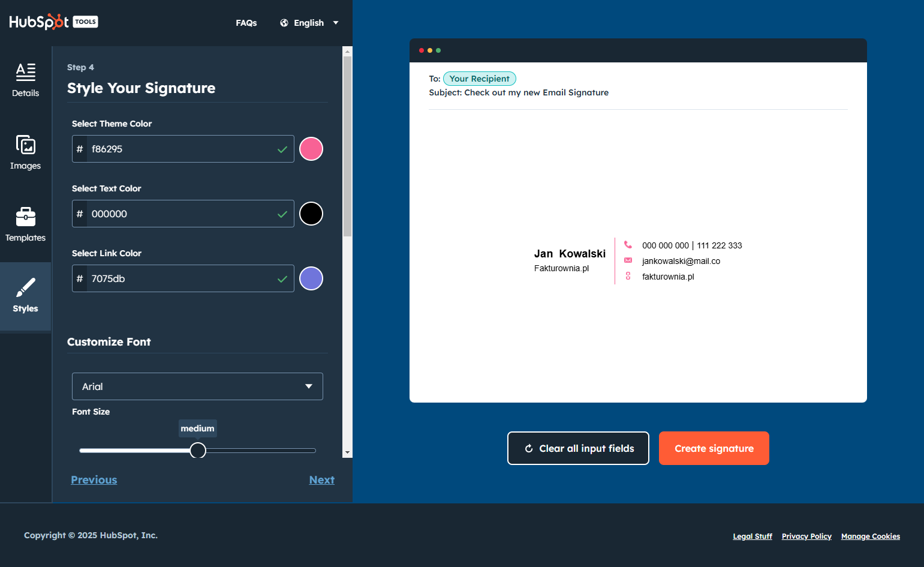The height and width of the screenshot is (567, 924).
Task: Click the Fakturownia.pl company text under name
Action: tap(561, 268)
